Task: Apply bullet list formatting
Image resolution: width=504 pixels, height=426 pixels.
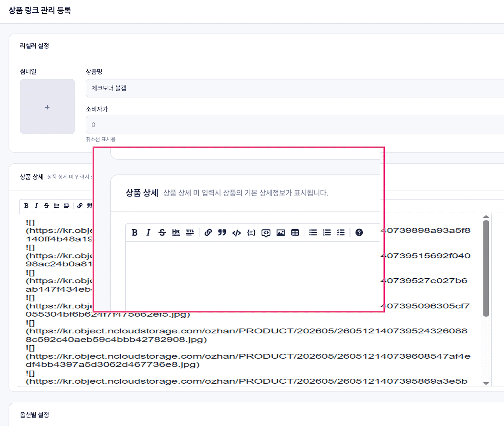Action: click(313, 233)
